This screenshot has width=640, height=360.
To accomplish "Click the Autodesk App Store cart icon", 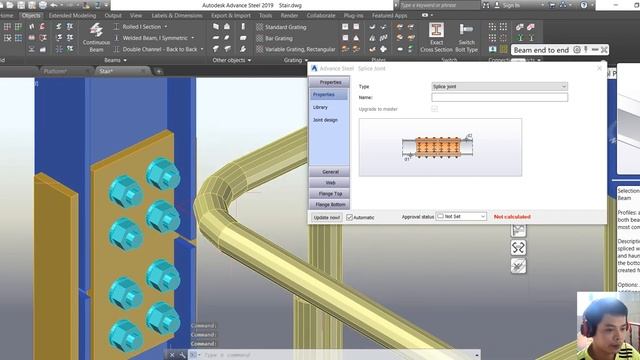I will pos(552,5).
